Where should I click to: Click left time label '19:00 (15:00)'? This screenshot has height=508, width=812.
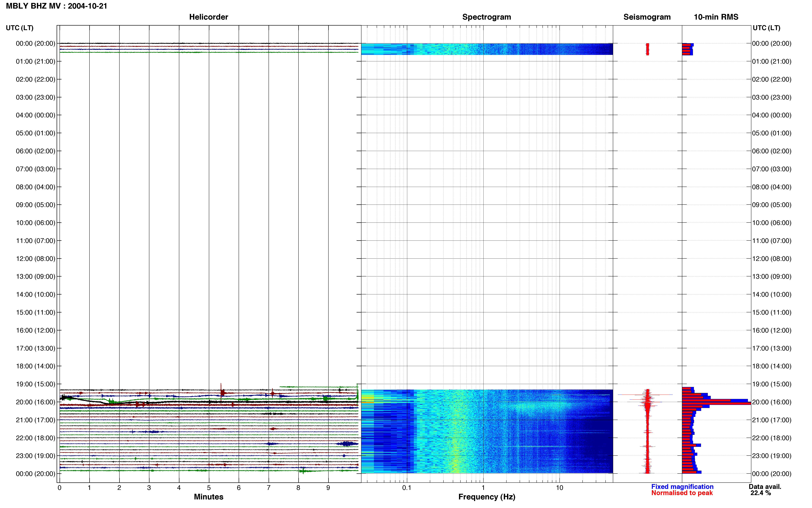point(36,384)
